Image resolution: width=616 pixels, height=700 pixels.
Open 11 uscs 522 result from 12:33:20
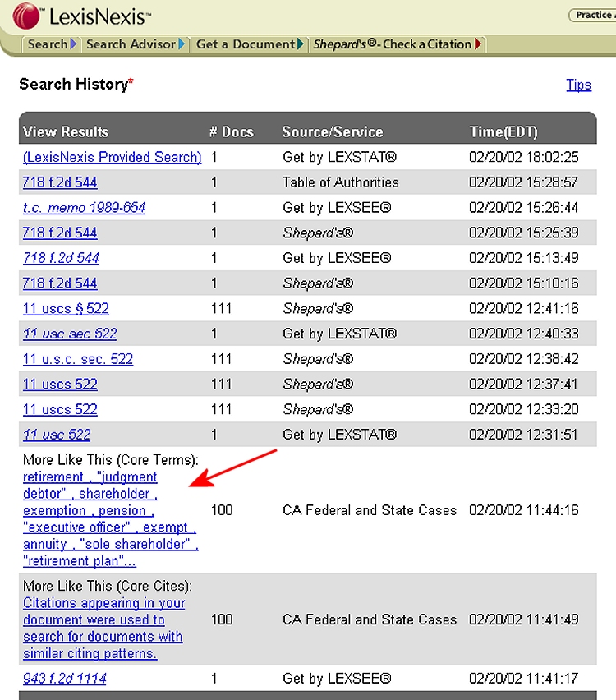60,409
